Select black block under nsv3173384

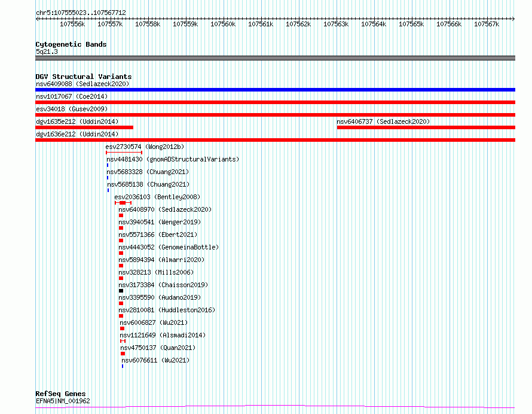(121, 291)
